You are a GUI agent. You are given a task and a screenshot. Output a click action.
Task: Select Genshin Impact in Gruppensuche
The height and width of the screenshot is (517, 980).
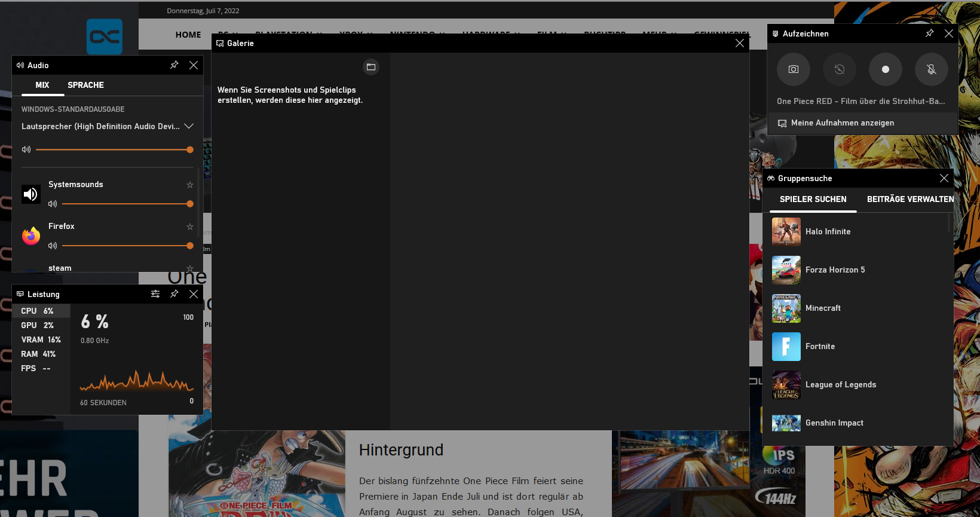coord(858,423)
